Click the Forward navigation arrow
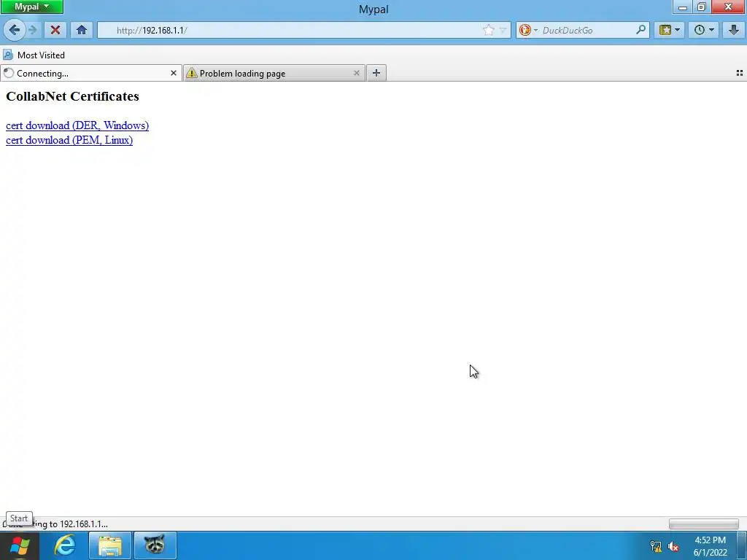 [x=33, y=30]
